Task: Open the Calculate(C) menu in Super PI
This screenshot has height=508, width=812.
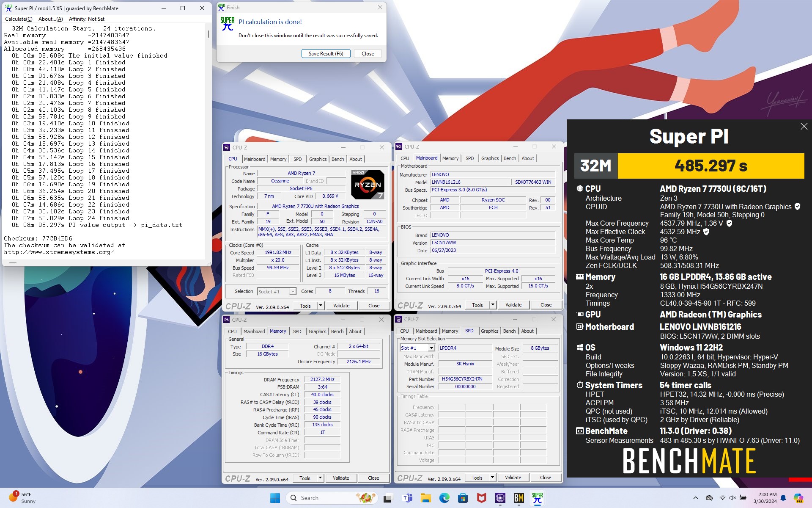Action: (x=19, y=19)
